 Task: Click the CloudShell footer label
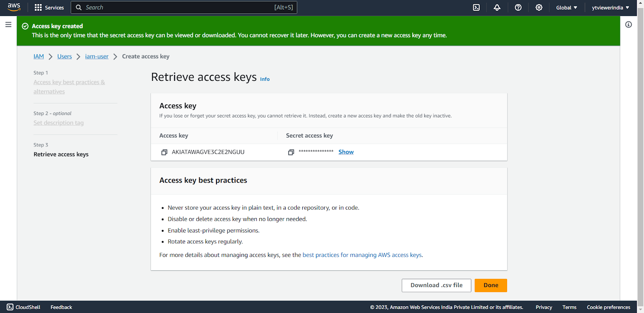pos(28,307)
